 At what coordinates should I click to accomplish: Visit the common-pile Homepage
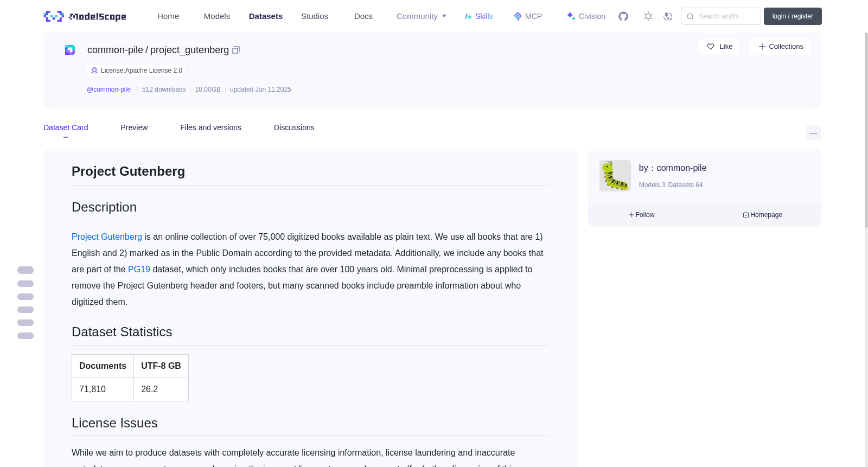pos(762,215)
